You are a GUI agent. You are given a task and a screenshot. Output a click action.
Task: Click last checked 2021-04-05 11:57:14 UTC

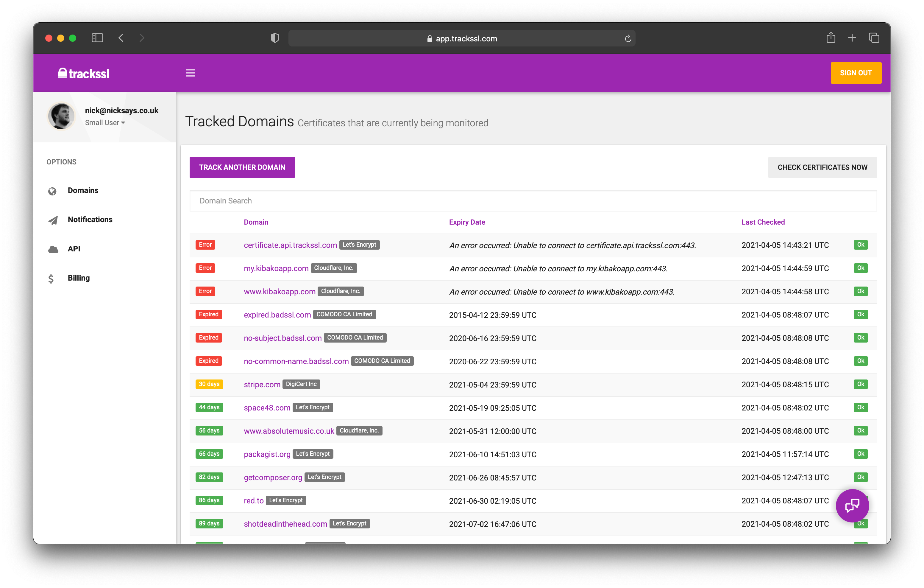point(785,454)
